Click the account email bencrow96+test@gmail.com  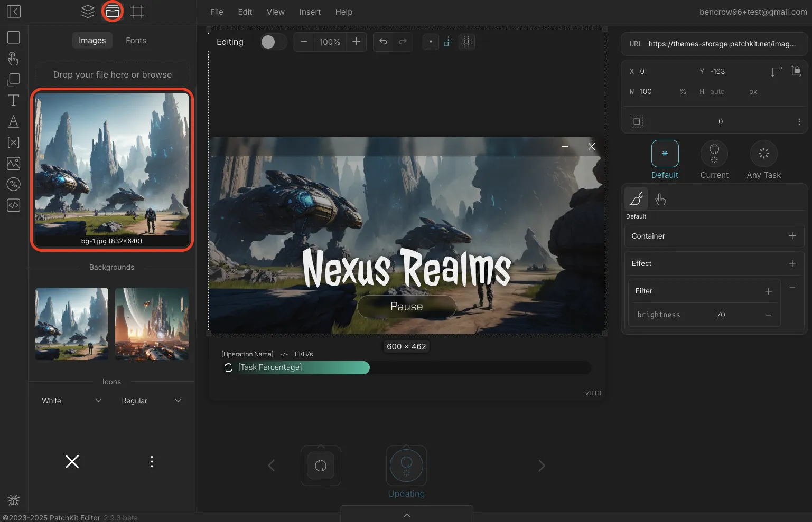(753, 12)
